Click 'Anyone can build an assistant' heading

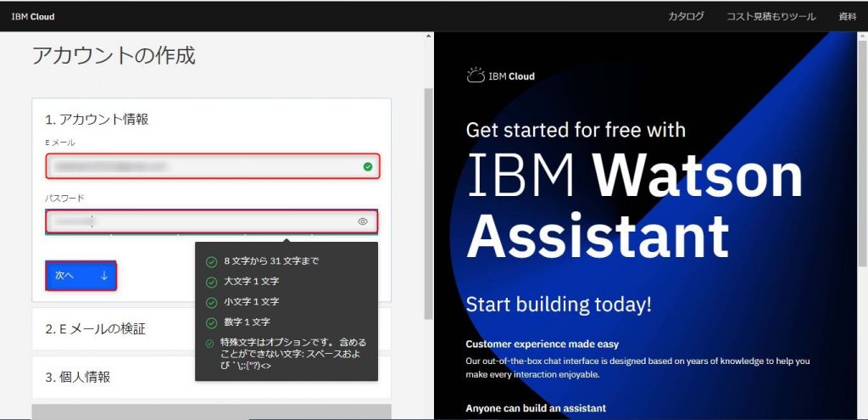point(536,408)
